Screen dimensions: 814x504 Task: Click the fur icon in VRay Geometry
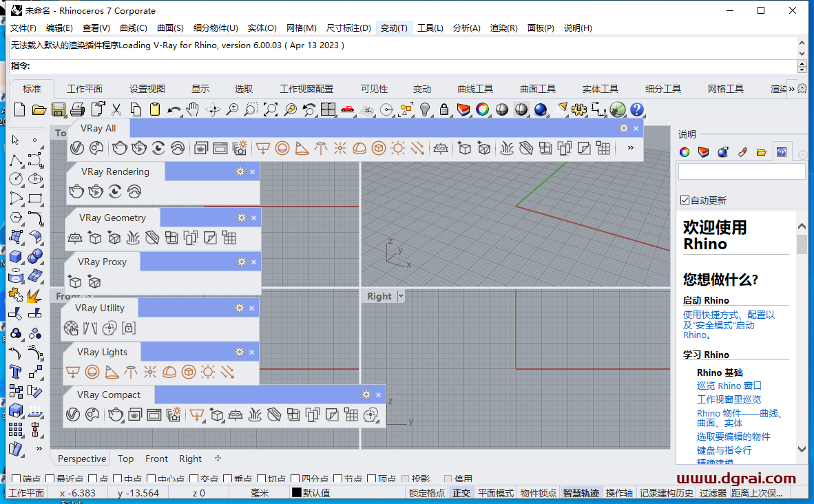click(133, 238)
